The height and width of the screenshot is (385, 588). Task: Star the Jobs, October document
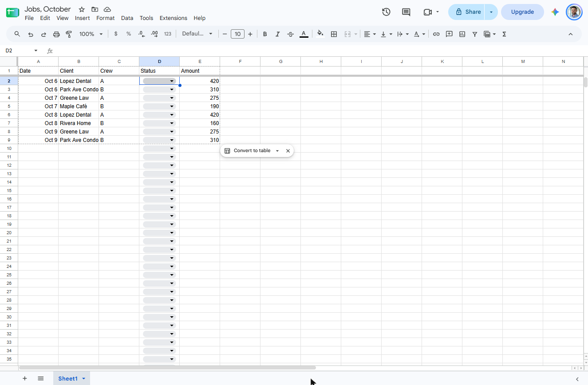coord(82,9)
